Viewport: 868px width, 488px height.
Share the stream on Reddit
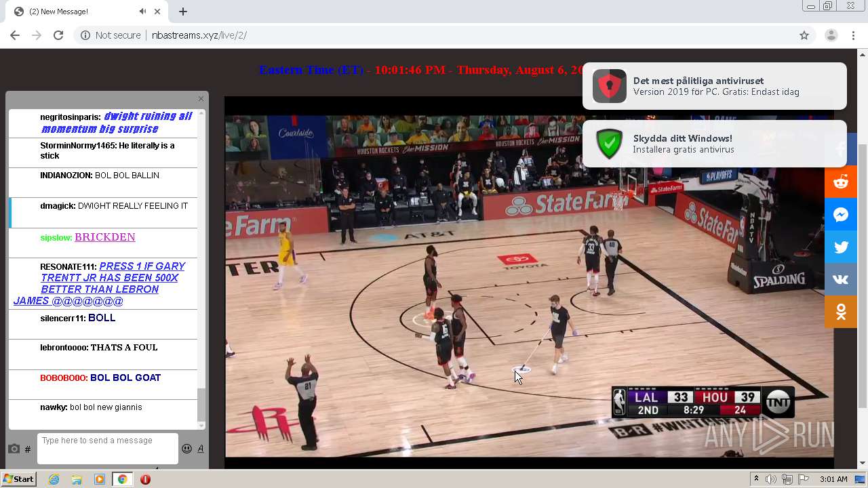[x=841, y=182]
